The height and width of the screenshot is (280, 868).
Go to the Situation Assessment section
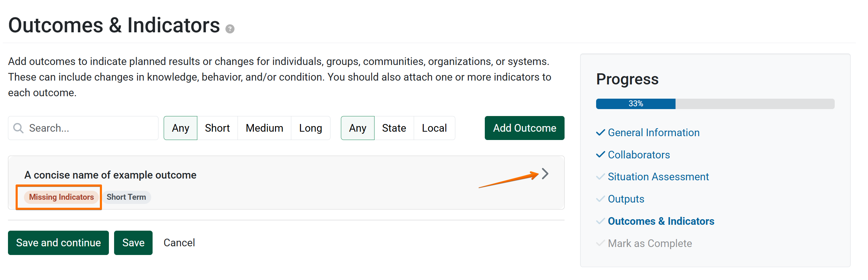click(658, 177)
